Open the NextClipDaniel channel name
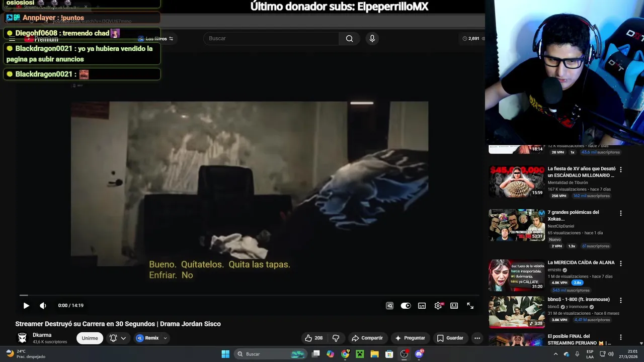644x362 pixels. tap(560, 226)
